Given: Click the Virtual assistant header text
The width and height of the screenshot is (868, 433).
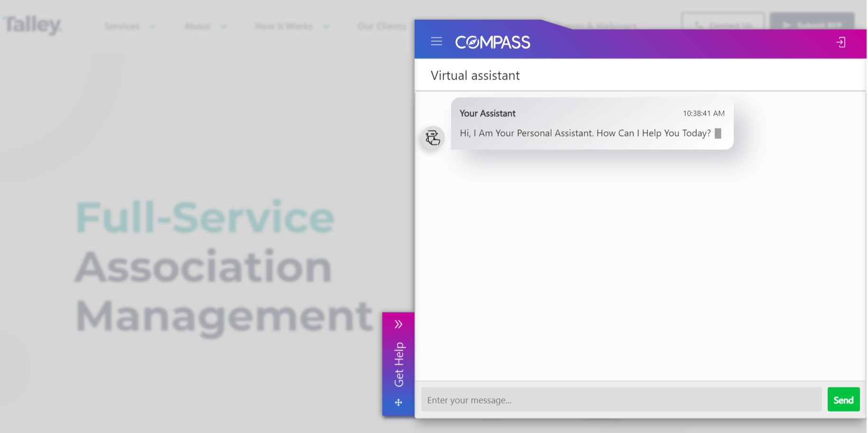Looking at the screenshot, I should [x=475, y=75].
